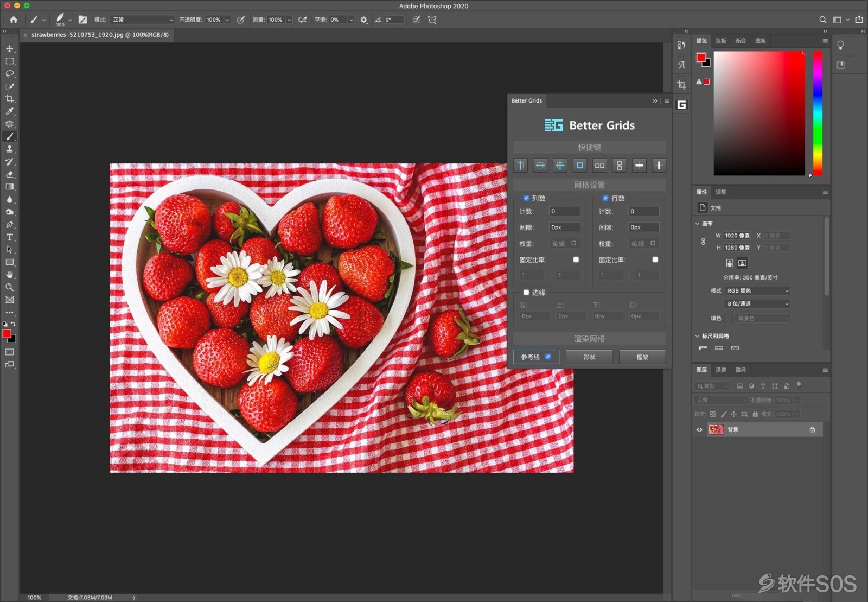Screen dimensions: 868x602
Task: Pick a color in the red color field
Action: point(759,113)
